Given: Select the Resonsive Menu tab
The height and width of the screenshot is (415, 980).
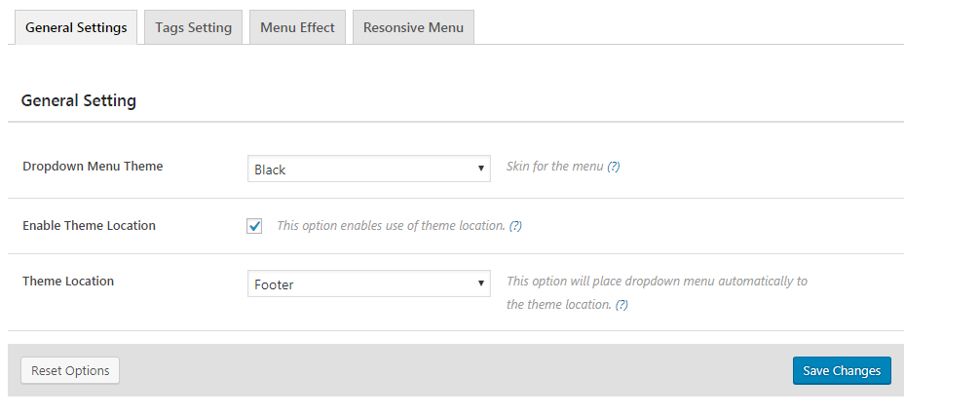Looking at the screenshot, I should point(413,27).
